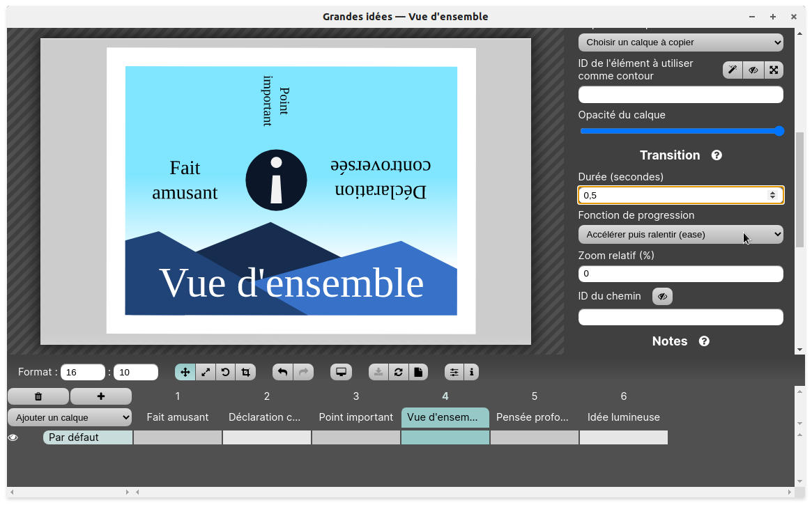Start presentation preview with monitor icon

[341, 373]
